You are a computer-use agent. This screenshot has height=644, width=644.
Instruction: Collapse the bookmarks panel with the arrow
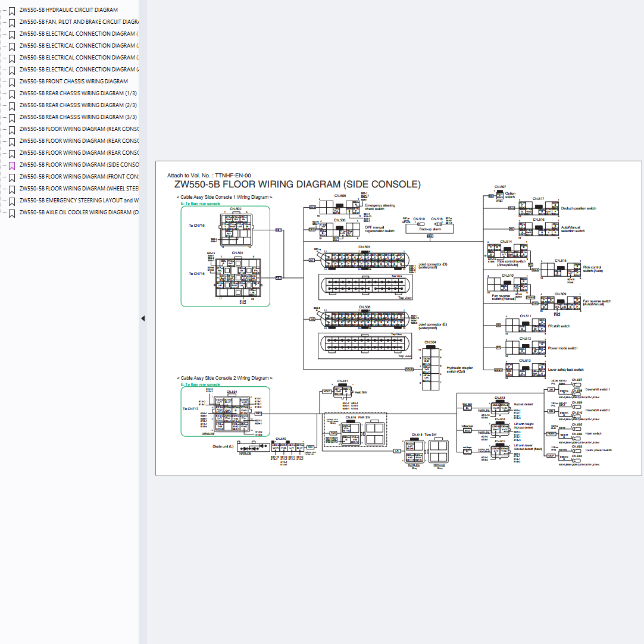click(143, 318)
